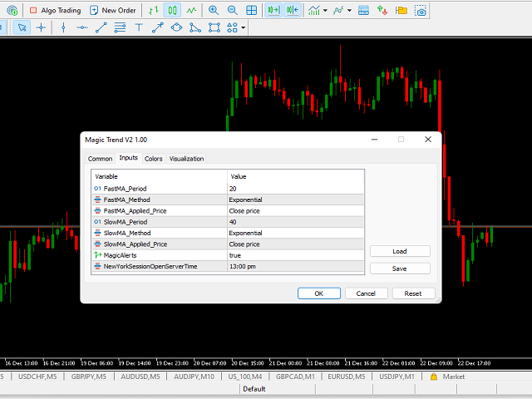Open the SlowMA_Method Exponential value dropdown
The height and width of the screenshot is (399, 532).
tap(296, 233)
